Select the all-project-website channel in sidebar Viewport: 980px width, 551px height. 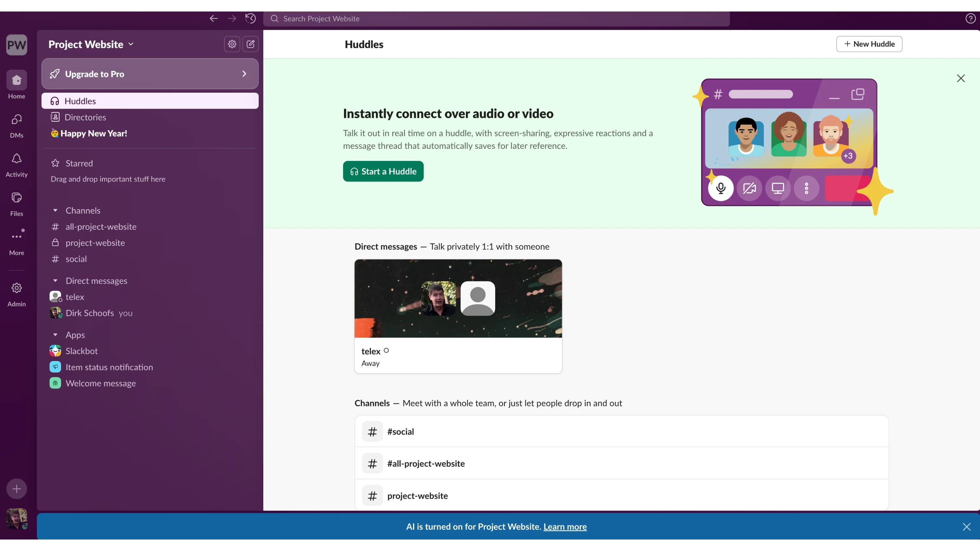point(101,227)
